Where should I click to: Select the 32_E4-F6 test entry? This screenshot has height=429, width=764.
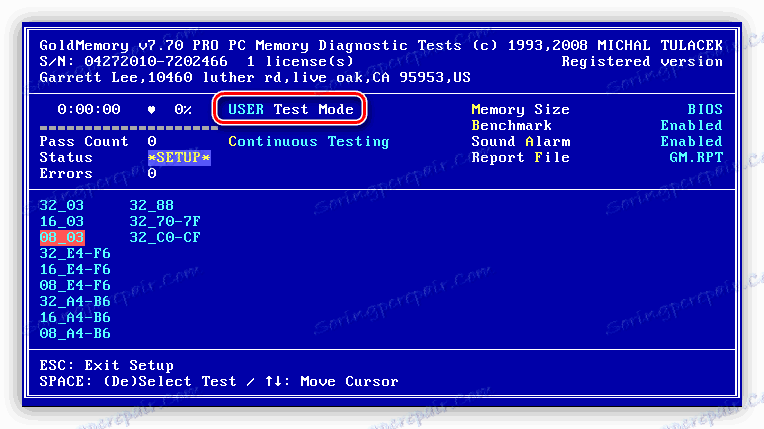75,254
